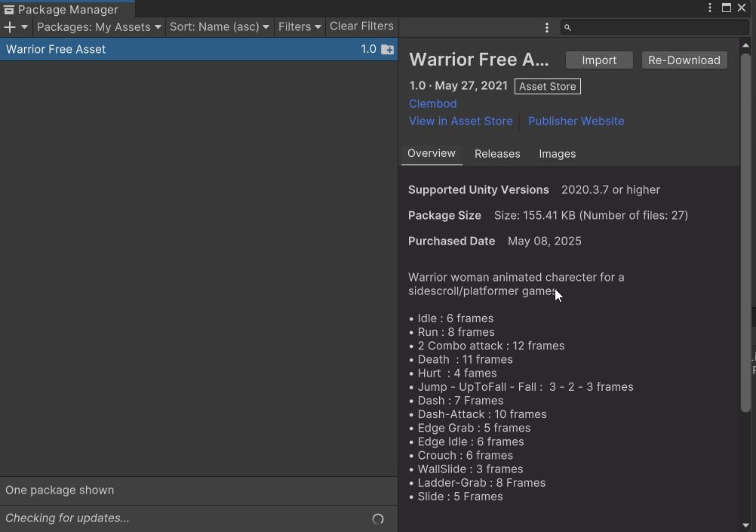Open the toolbar three-dot options menu
The height and width of the screenshot is (532, 756).
click(x=547, y=27)
